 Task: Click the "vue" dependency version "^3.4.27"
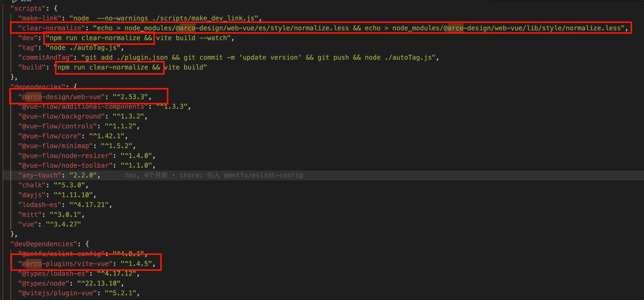[x=63, y=224]
